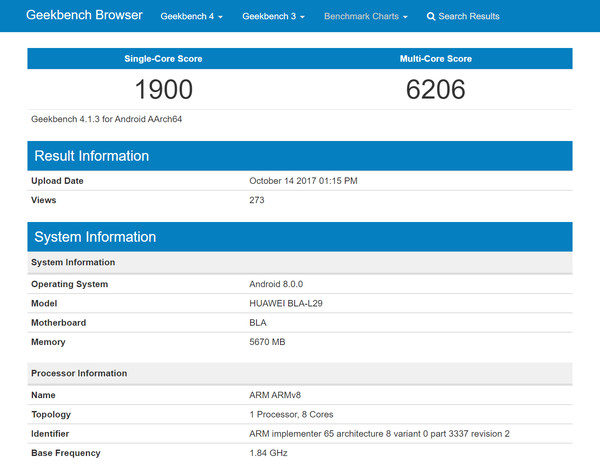The width and height of the screenshot is (600, 468).
Task: Select the 6206 multi-core score value
Action: coord(435,90)
